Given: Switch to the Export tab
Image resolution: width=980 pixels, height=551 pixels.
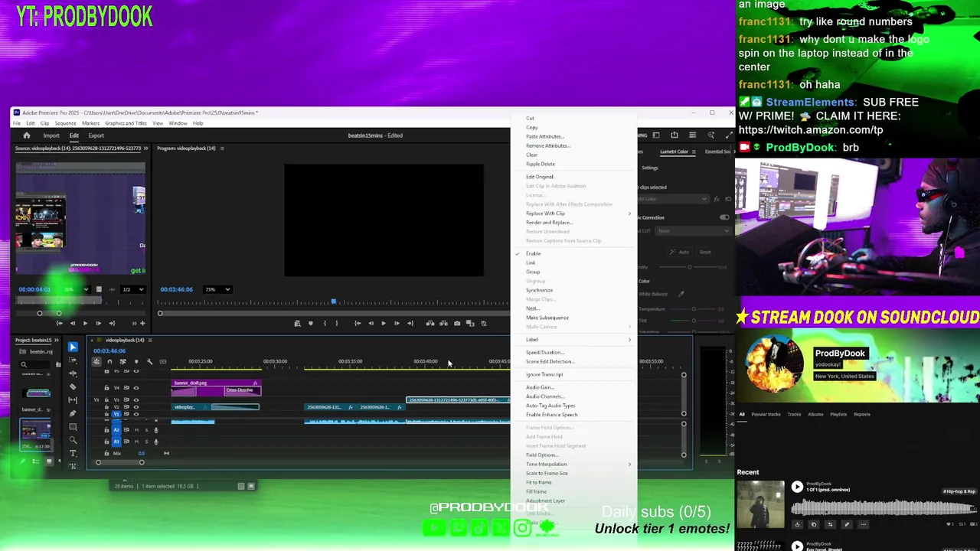Looking at the screenshot, I should pyautogui.click(x=96, y=135).
